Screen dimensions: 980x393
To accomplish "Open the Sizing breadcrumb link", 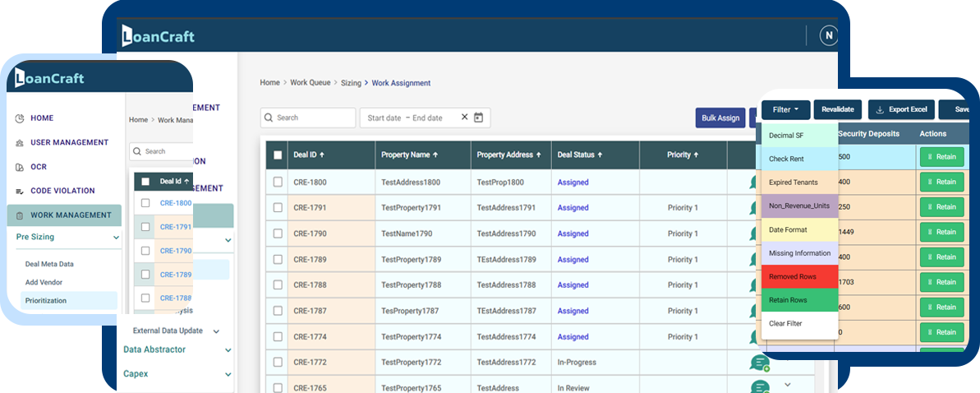I will tap(352, 82).
